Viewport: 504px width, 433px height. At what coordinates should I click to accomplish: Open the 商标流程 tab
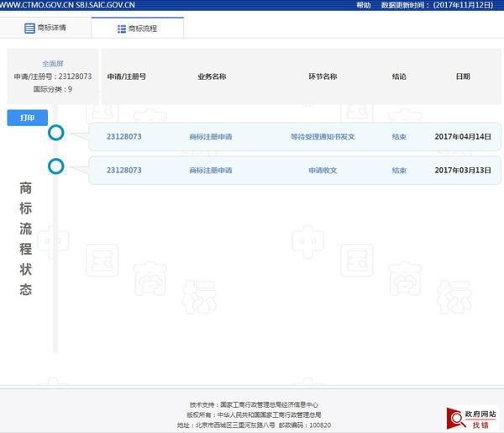pyautogui.click(x=138, y=29)
